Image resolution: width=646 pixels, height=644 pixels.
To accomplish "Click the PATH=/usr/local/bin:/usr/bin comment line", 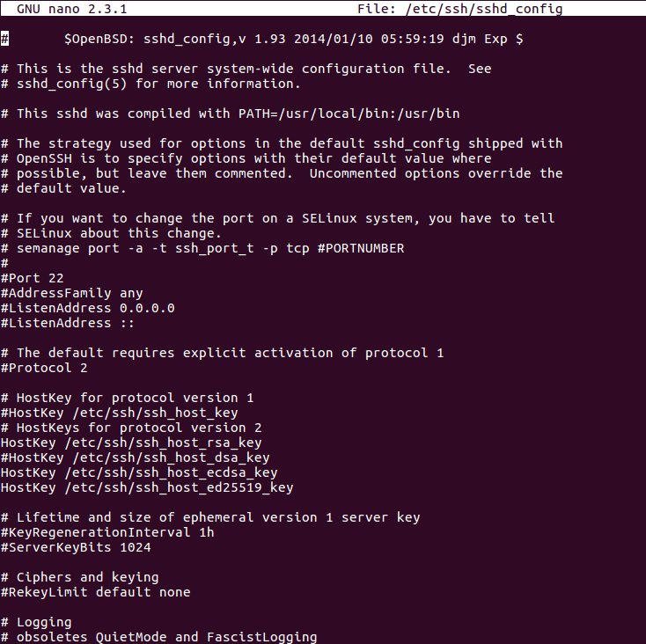I will pos(230,113).
